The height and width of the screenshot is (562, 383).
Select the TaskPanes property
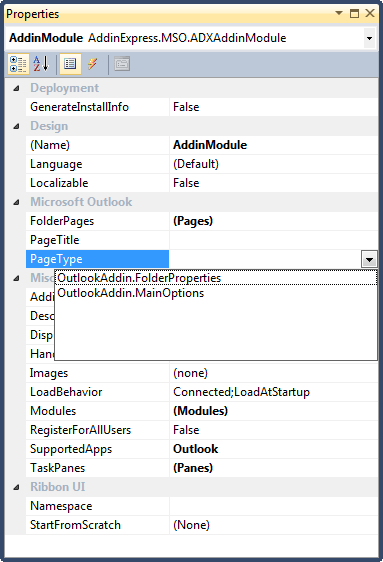click(97, 468)
